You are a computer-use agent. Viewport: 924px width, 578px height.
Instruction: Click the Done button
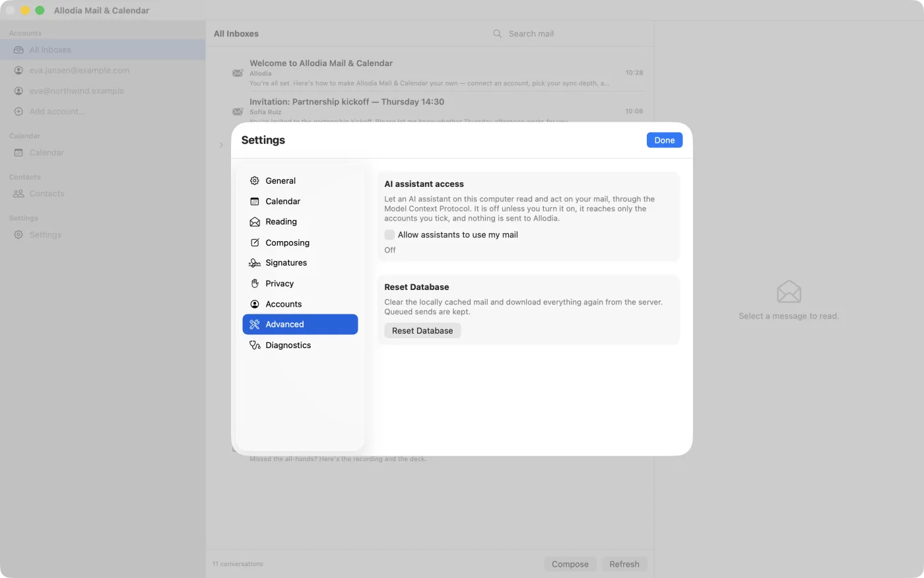pos(665,140)
